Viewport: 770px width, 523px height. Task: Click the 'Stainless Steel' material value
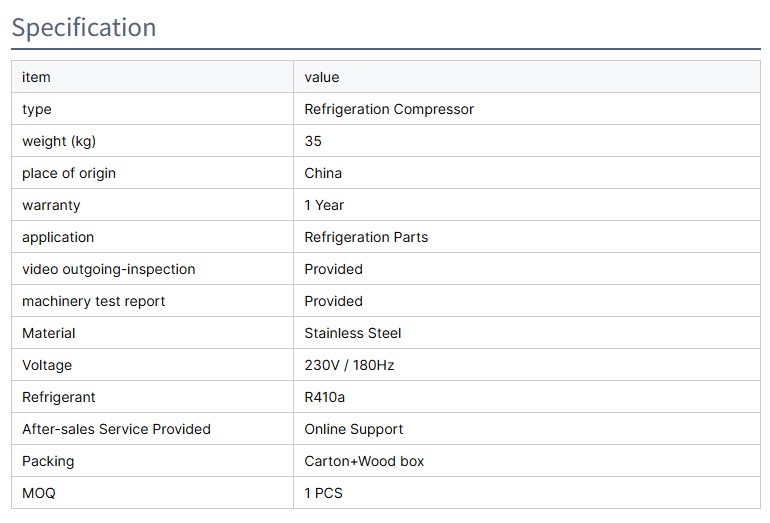point(353,333)
